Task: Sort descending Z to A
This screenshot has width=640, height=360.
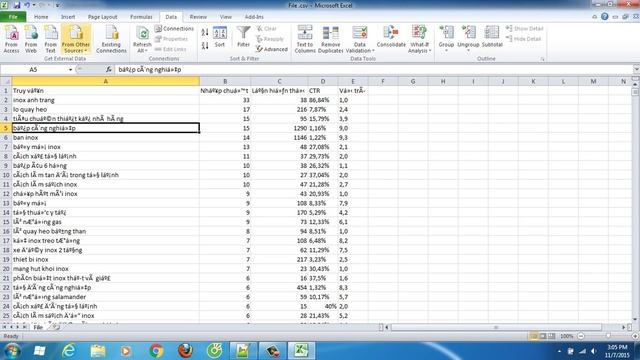Action: click(x=205, y=45)
